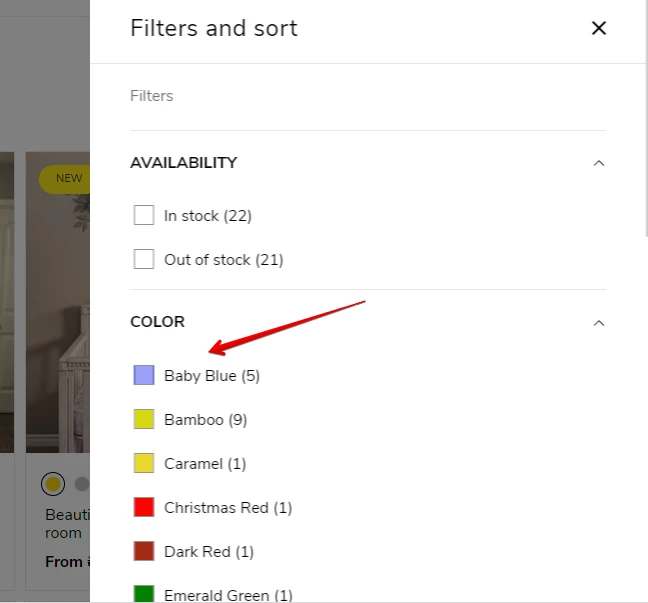Select the Caramel color swatch
Image resolution: width=648 pixels, height=603 pixels.
(144, 463)
